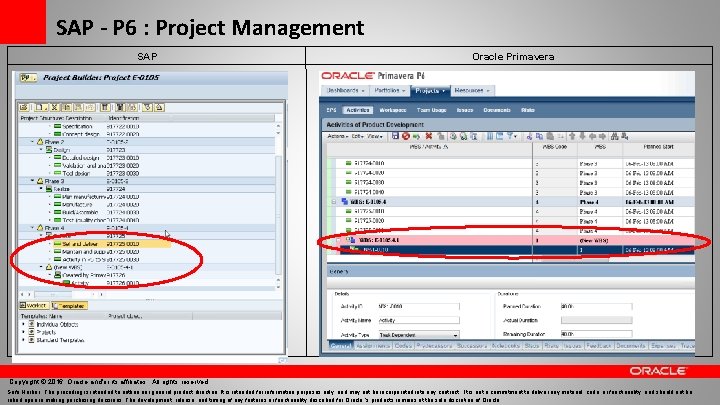Select the Feedback detail tab
The width and height of the screenshot is (720, 405).
598,346
